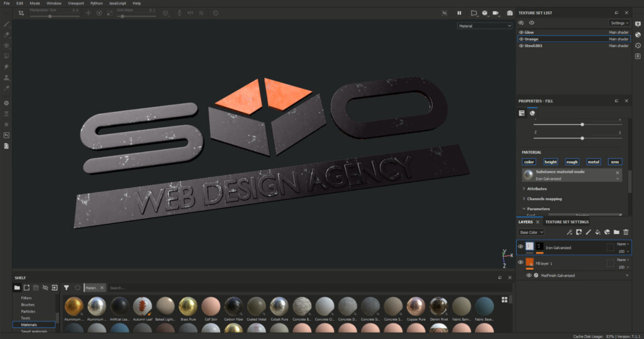Click the Add effect wand icon in Layers

click(x=569, y=232)
